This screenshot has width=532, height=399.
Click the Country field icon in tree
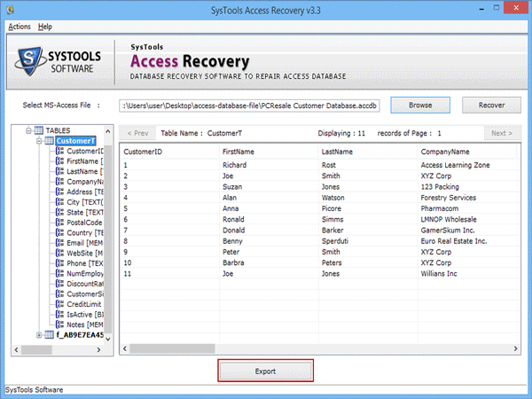click(x=59, y=232)
